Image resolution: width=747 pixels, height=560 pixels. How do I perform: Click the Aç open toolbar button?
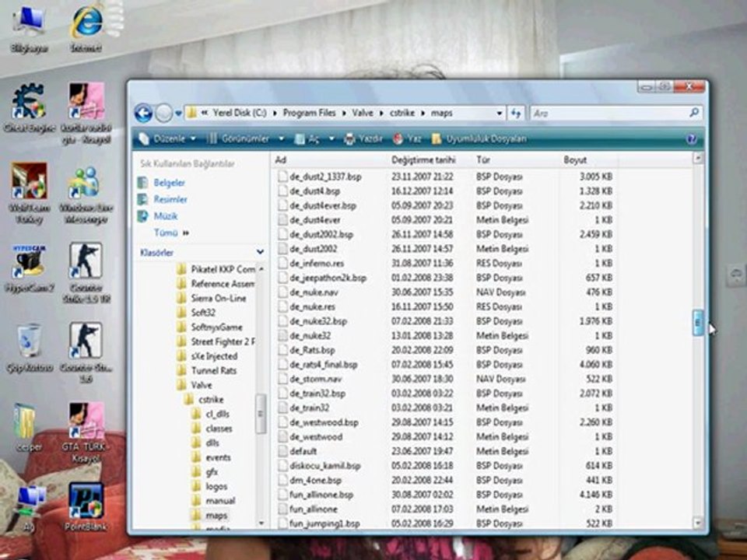click(307, 138)
